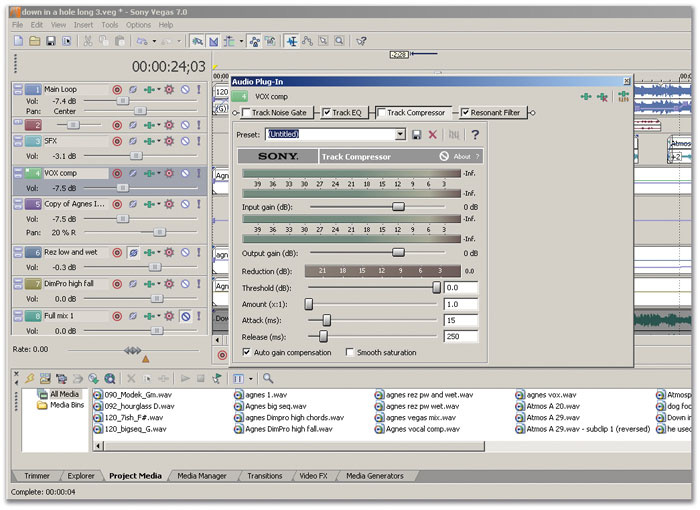
Task: Open the Tools menu
Action: (109, 25)
